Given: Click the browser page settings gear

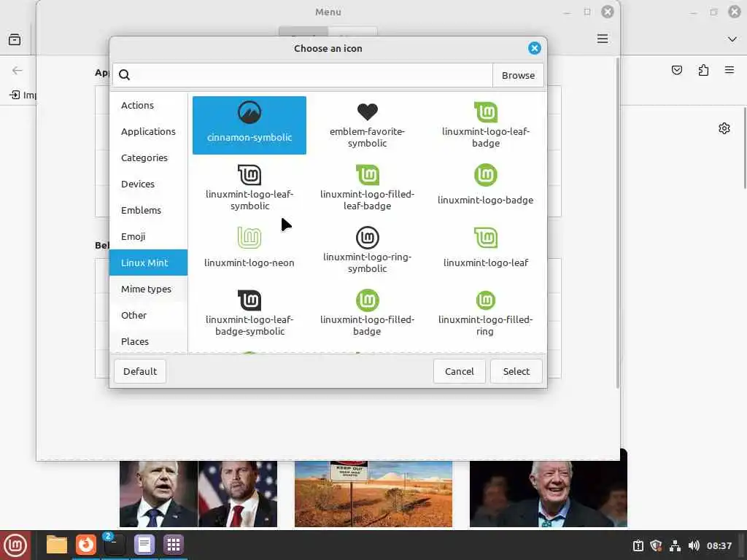Looking at the screenshot, I should pyautogui.click(x=724, y=128).
